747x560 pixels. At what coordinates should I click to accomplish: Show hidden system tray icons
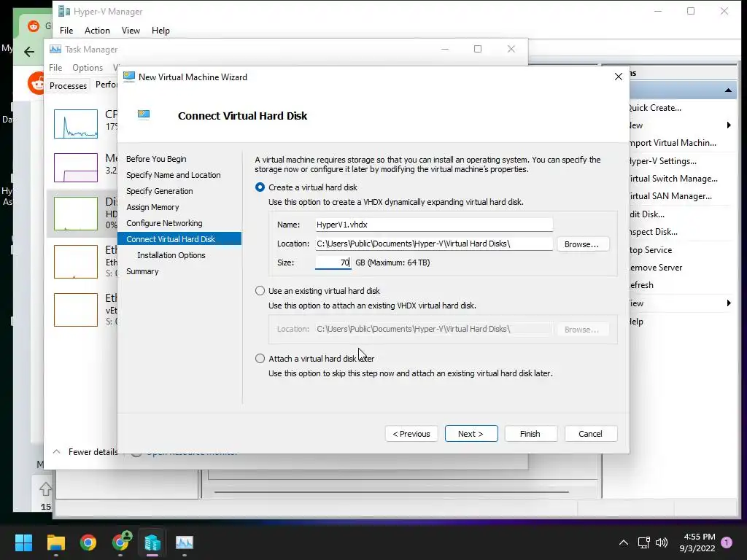pos(623,542)
